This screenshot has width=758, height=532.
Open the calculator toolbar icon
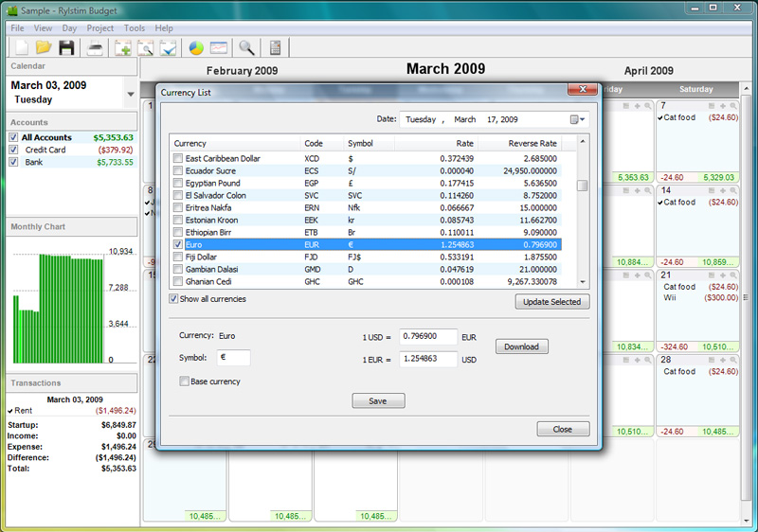[x=276, y=47]
